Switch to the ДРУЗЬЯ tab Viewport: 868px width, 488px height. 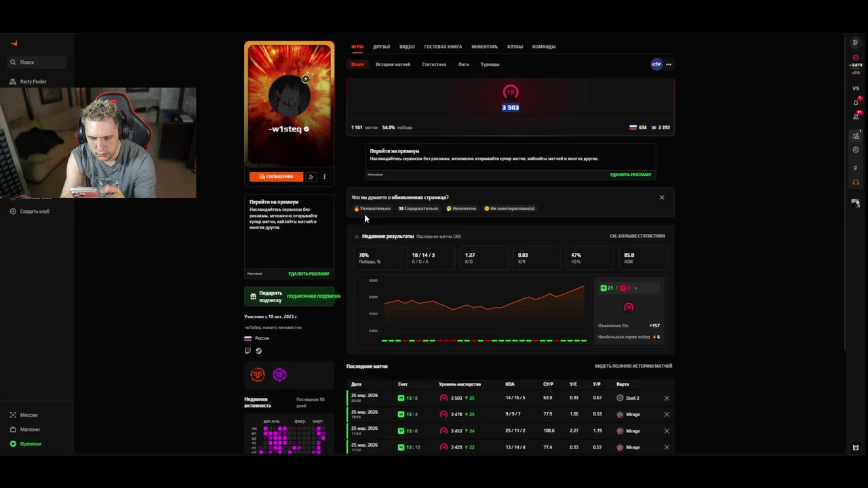click(x=381, y=47)
